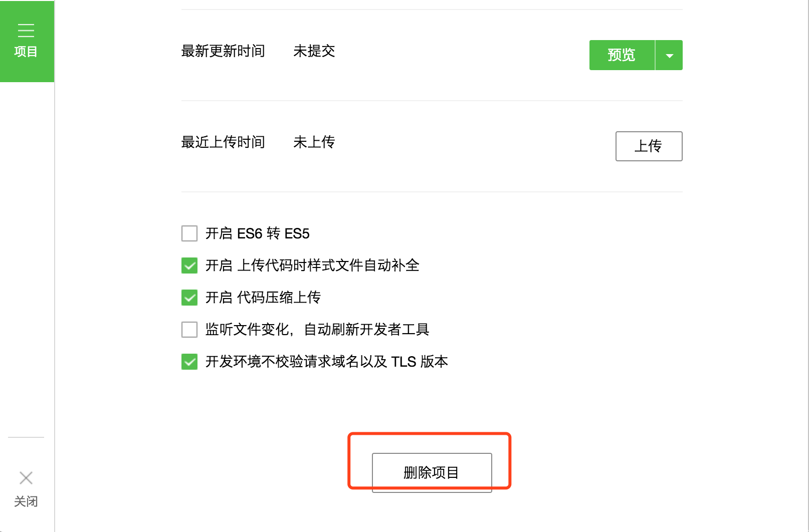Select the 项目 sidebar item
The image size is (809, 532).
pyautogui.click(x=26, y=41)
